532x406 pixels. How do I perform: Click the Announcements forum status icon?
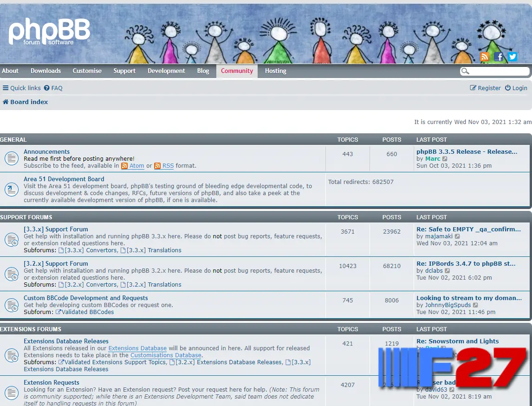(x=11, y=158)
